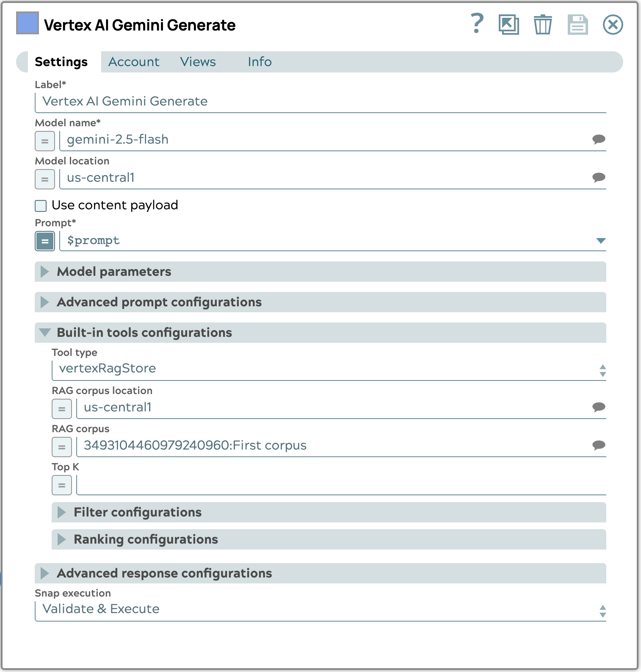The image size is (641, 672).
Task: Click the blue snap color square
Action: pos(28,23)
